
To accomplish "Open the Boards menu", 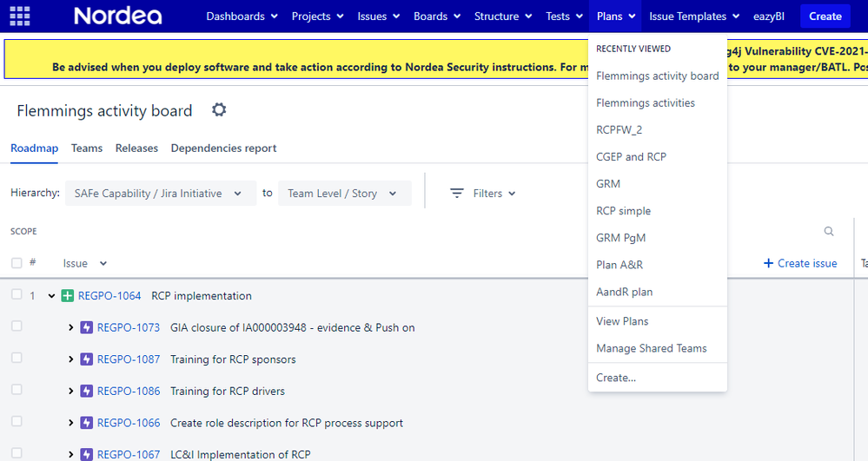I will [437, 16].
